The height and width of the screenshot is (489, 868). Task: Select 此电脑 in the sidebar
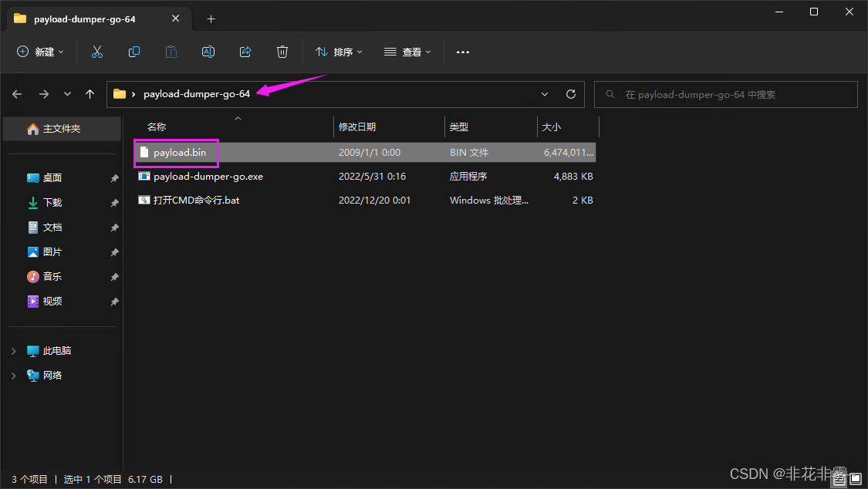(x=57, y=351)
